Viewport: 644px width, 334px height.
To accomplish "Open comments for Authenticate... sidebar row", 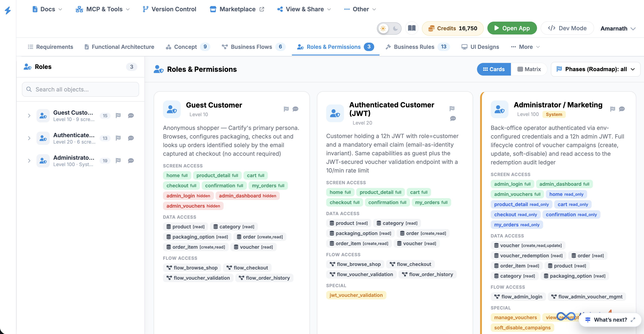I will coord(131,138).
